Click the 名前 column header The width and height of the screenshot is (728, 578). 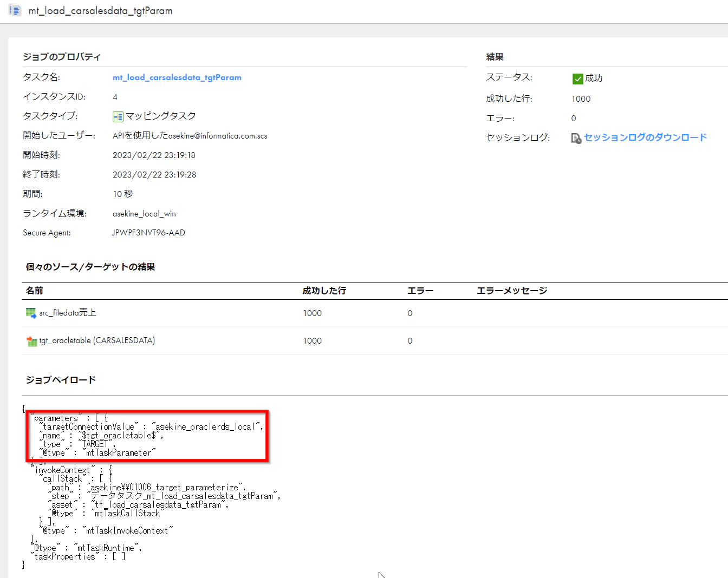(35, 291)
